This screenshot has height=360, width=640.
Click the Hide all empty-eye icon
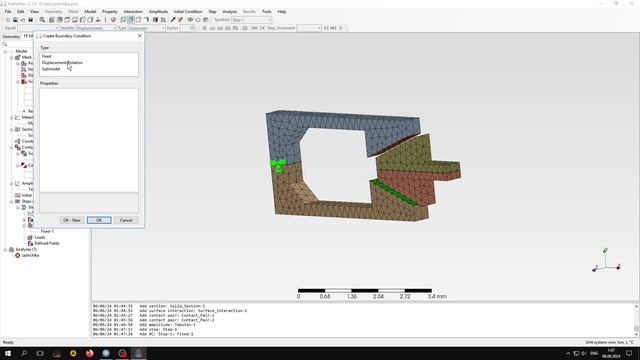198,20
